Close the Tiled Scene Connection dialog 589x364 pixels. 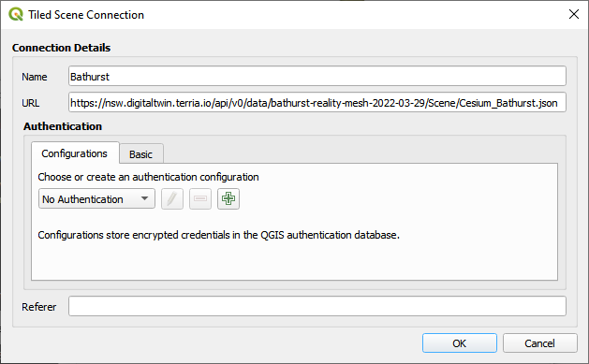[x=574, y=14]
